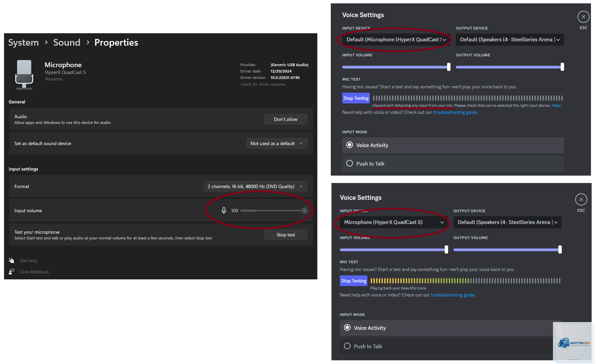
Task: Click the 'General' section heading
Action: (x=17, y=102)
